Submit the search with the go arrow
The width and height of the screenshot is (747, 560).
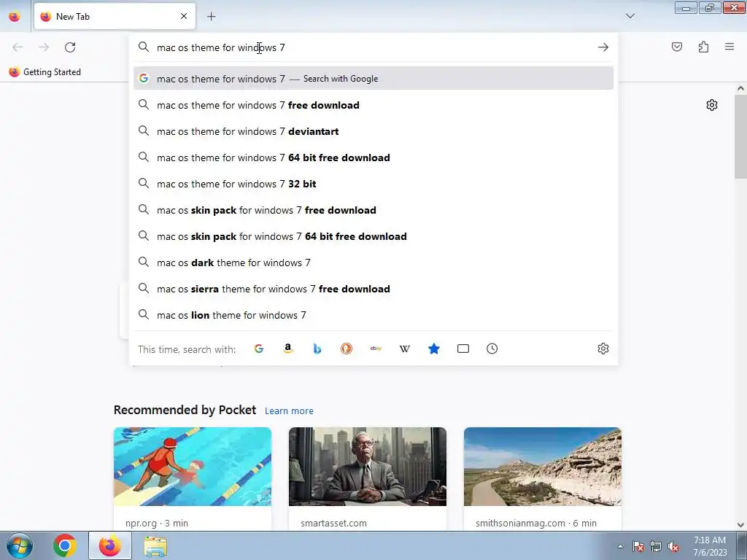603,47
